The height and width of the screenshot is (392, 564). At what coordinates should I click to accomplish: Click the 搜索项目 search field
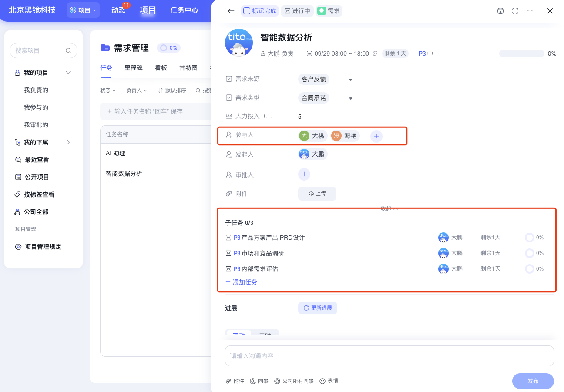(x=44, y=50)
